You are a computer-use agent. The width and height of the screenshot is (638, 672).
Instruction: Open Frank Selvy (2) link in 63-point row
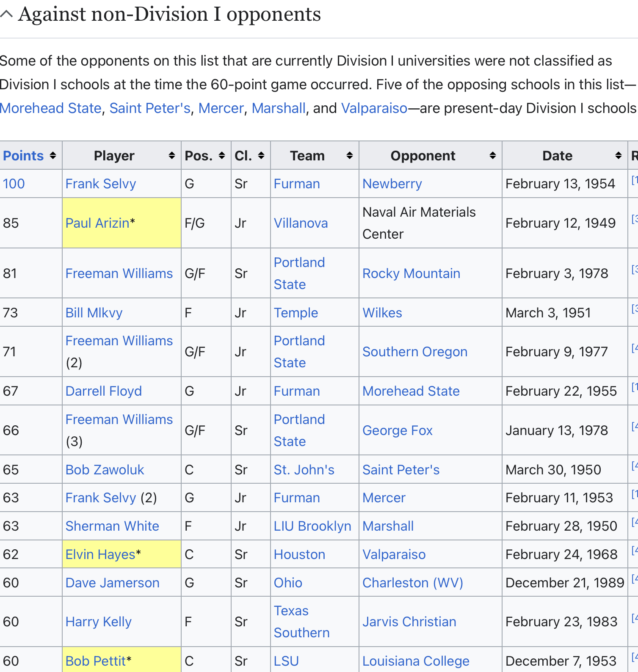pyautogui.click(x=101, y=498)
